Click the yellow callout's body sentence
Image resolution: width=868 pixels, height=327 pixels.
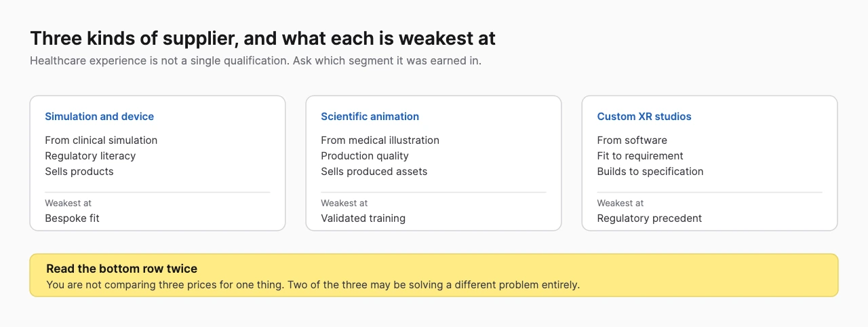click(313, 285)
